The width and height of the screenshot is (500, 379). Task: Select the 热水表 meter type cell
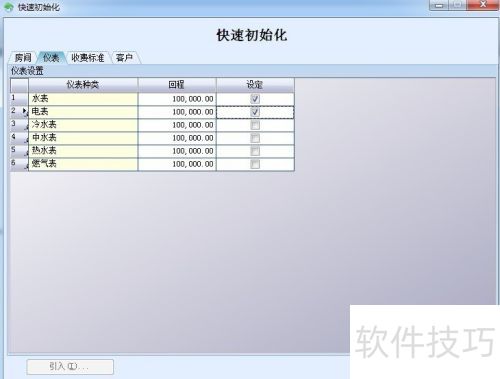click(83, 151)
